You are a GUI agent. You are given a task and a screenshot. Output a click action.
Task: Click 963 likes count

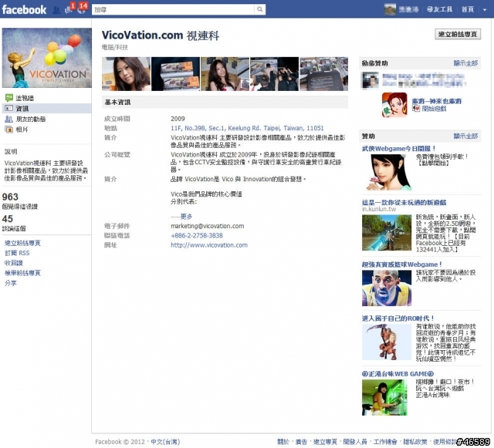(x=10, y=197)
